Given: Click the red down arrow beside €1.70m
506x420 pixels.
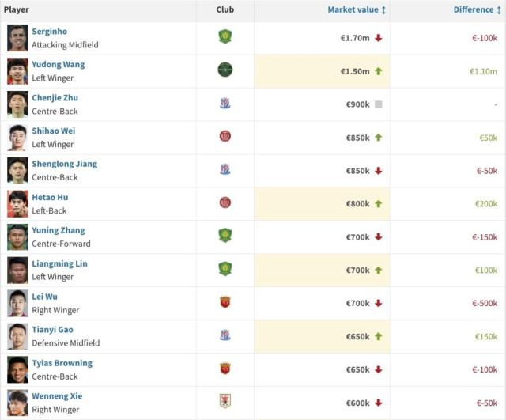Looking at the screenshot, I should pos(379,38).
